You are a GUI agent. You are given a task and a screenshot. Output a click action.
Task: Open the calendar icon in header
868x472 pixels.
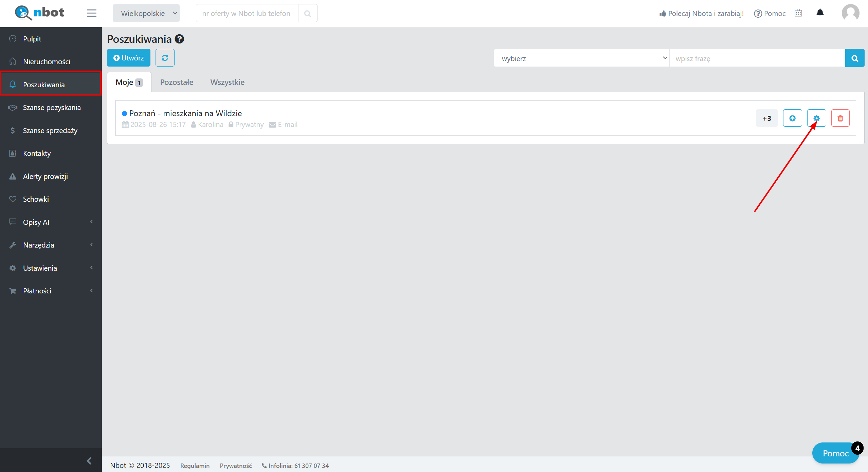pyautogui.click(x=798, y=13)
